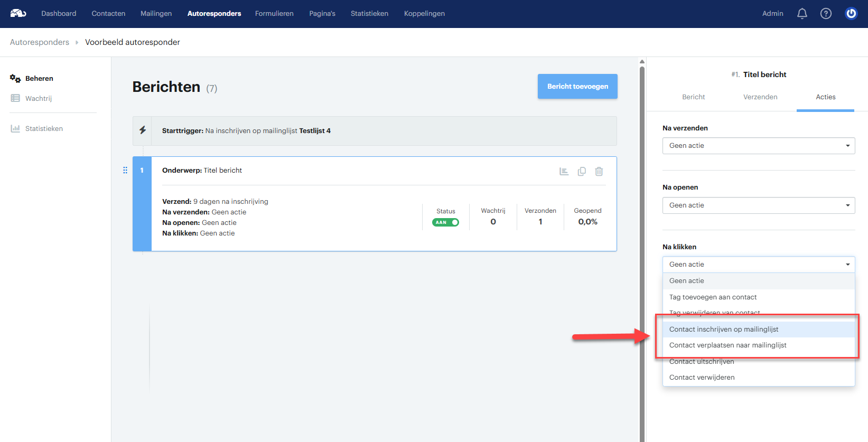Screen dimensions: 868x442
Task: Open the help question mark icon
Action: pyautogui.click(x=826, y=14)
